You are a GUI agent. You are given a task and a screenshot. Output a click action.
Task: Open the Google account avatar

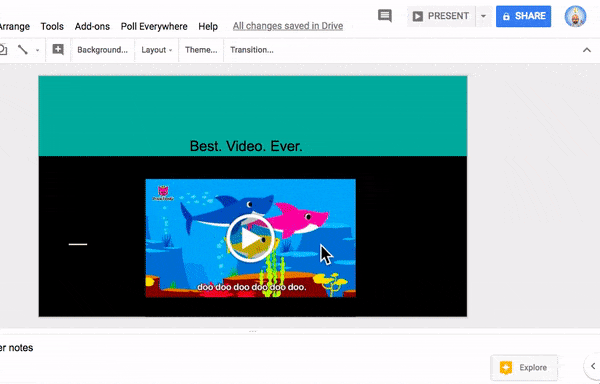[575, 16]
